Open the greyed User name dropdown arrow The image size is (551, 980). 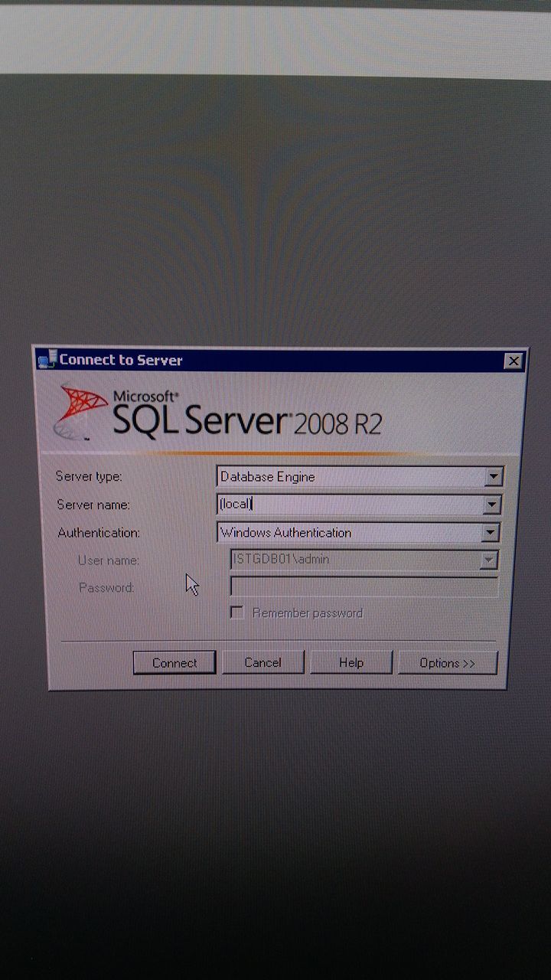tap(489, 560)
